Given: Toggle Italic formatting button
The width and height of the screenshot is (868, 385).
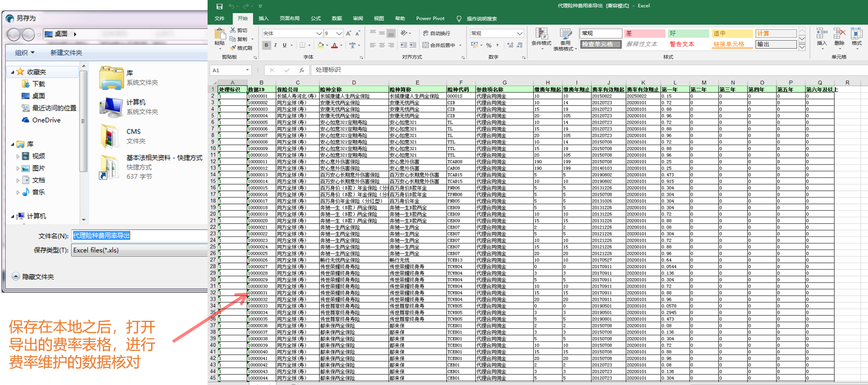Looking at the screenshot, I should [x=275, y=45].
